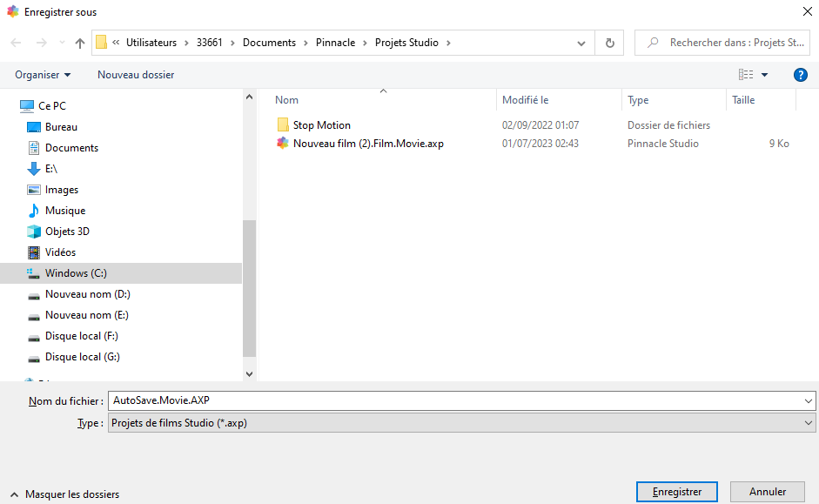The width and height of the screenshot is (819, 504).
Task: Change the view layout icon
Action: tap(746, 75)
